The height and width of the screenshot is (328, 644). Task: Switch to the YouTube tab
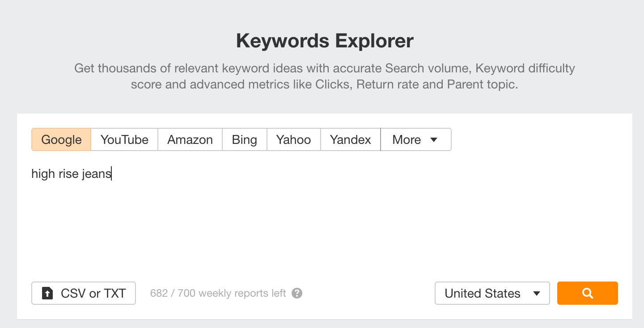(x=124, y=140)
